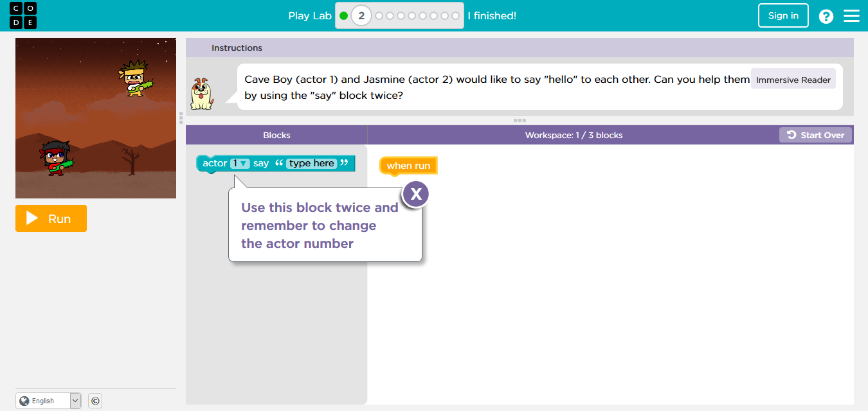This screenshot has width=868, height=411.
Task: Click 'Workspace: 1 / 3 blocks' header
Action: 574,135
